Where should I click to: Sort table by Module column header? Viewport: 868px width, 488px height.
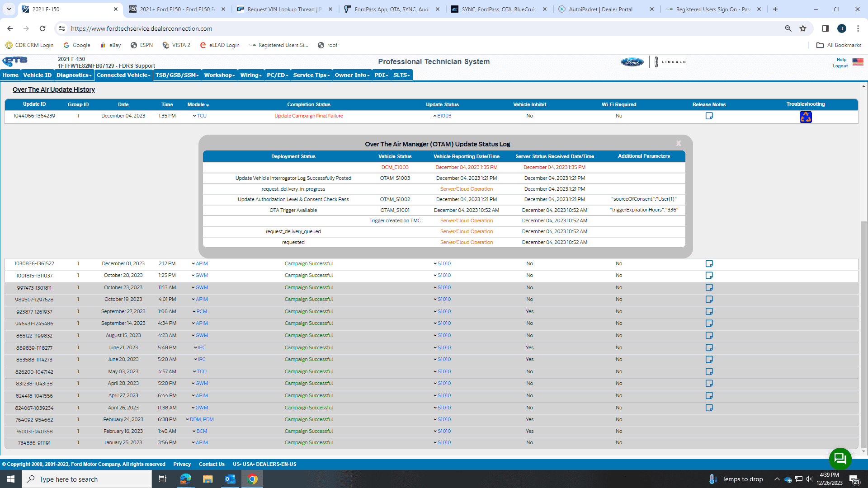point(198,105)
